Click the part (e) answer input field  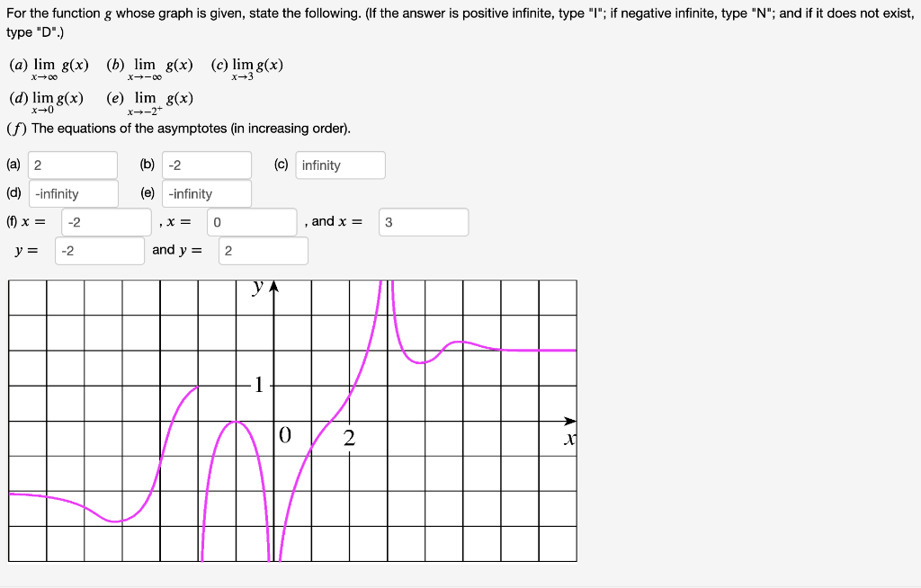(206, 193)
